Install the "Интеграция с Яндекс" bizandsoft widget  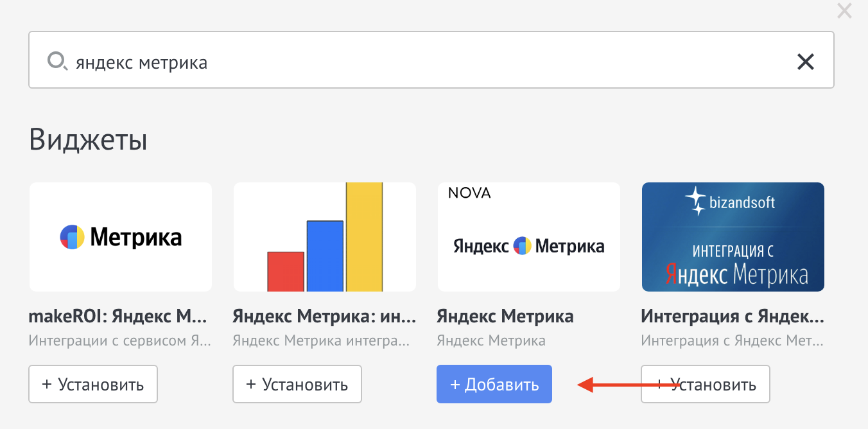point(706,384)
